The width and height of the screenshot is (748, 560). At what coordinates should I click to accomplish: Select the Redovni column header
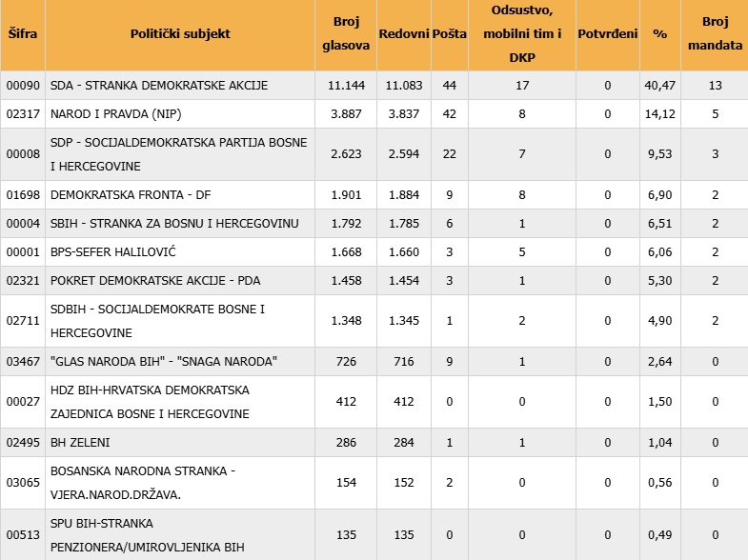[x=404, y=34]
